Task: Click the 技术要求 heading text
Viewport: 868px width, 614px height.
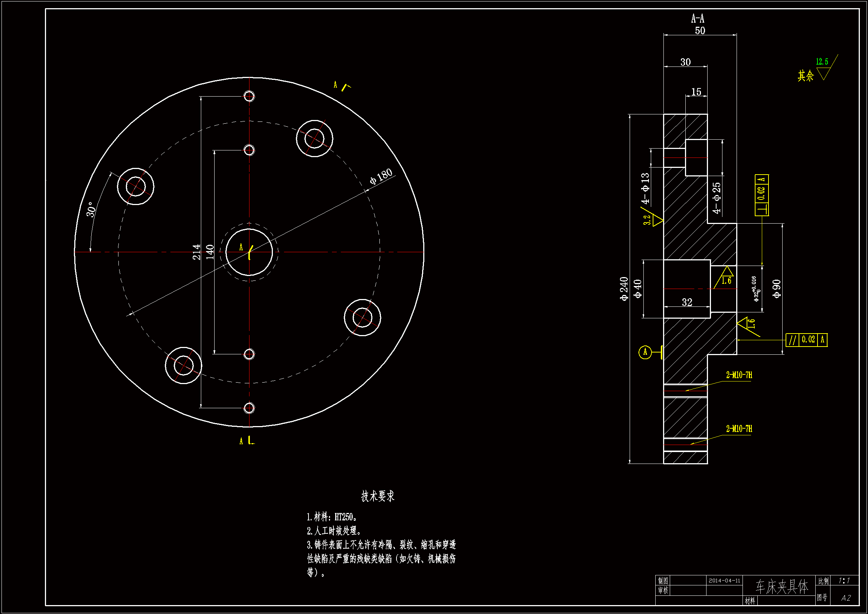Action: click(377, 496)
